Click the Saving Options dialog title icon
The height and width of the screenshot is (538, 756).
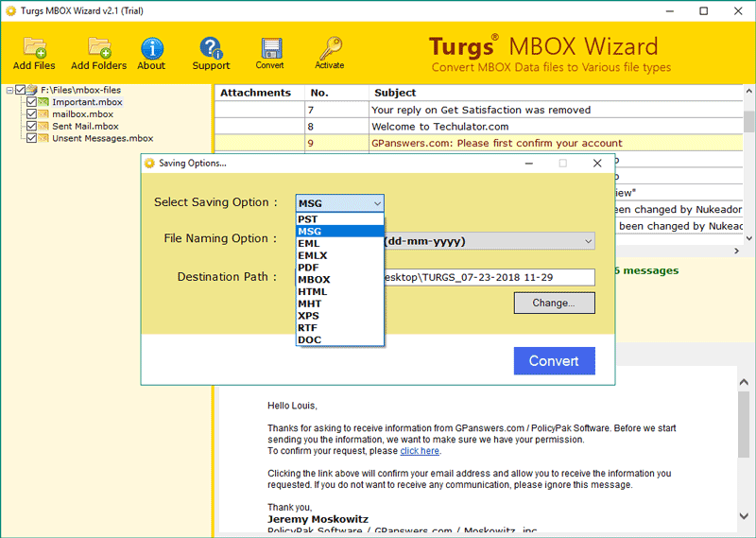click(x=149, y=163)
